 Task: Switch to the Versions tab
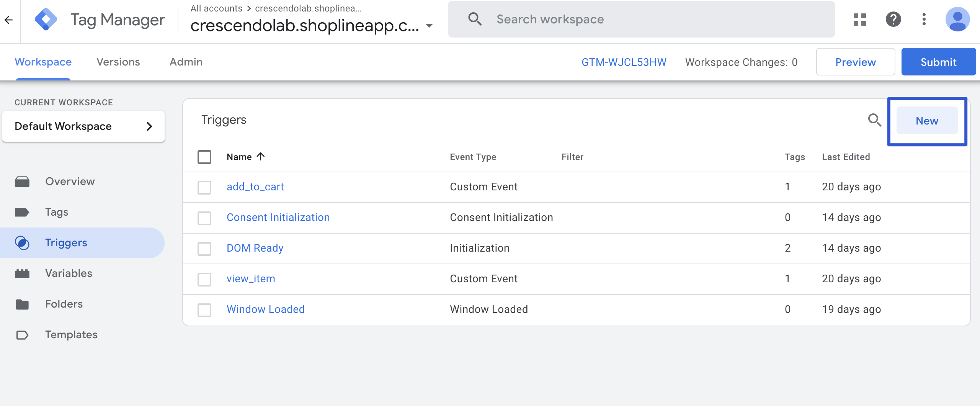tap(118, 62)
